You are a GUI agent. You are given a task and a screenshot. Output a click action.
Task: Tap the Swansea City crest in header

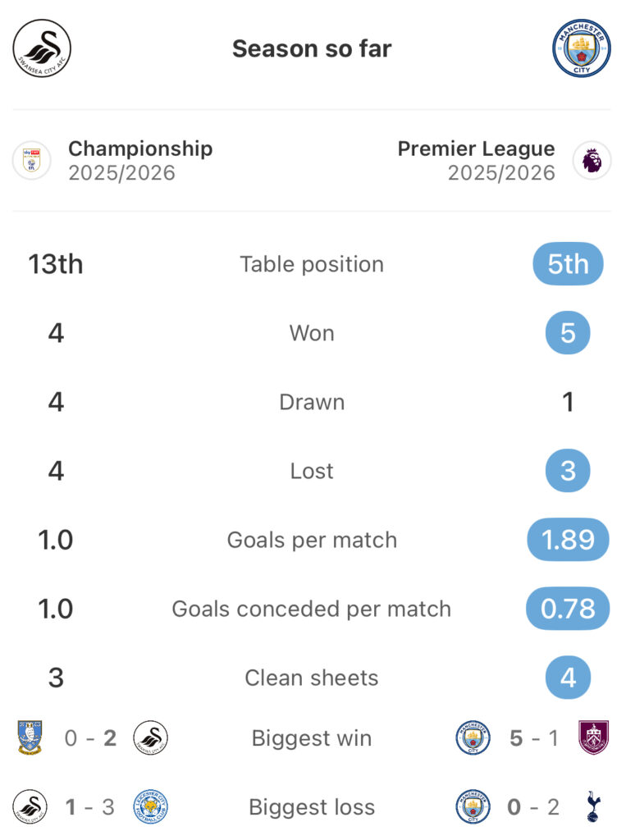pos(42,48)
